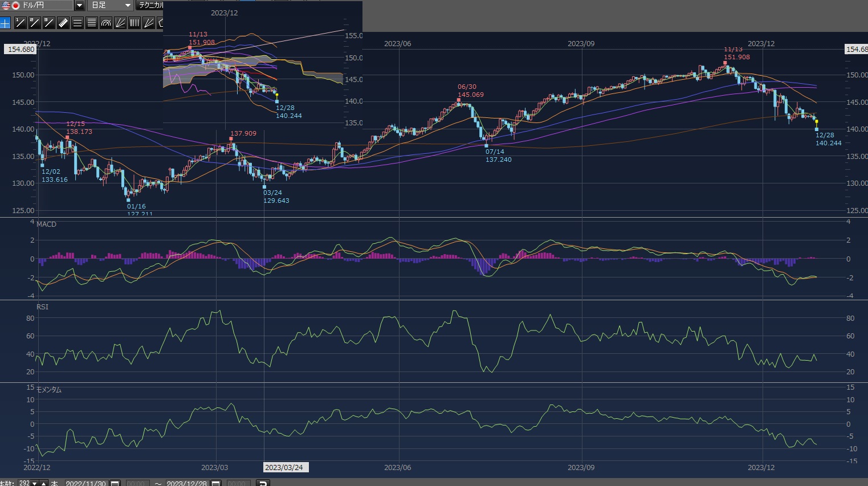
Task: Choose the Fibonacci arc tool
Action: [106, 23]
